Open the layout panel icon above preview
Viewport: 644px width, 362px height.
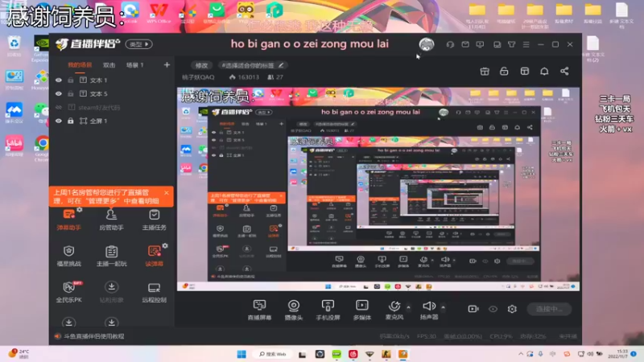(525, 72)
